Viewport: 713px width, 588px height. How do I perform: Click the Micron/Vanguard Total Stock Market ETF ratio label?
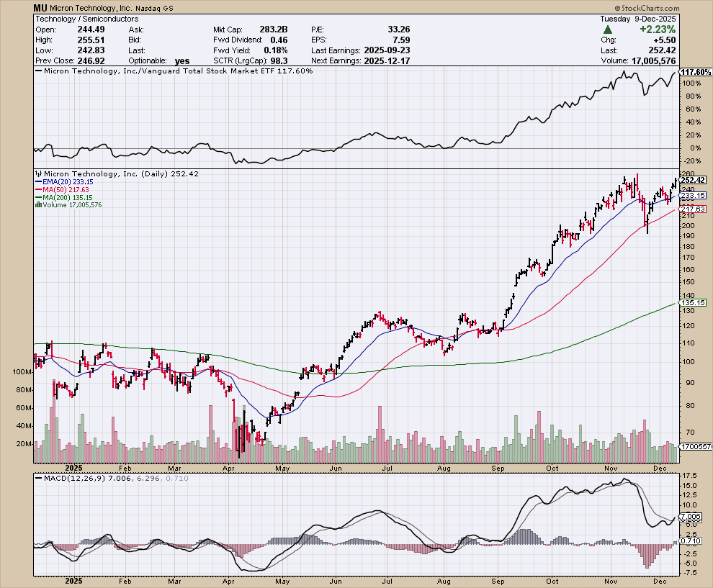click(179, 71)
